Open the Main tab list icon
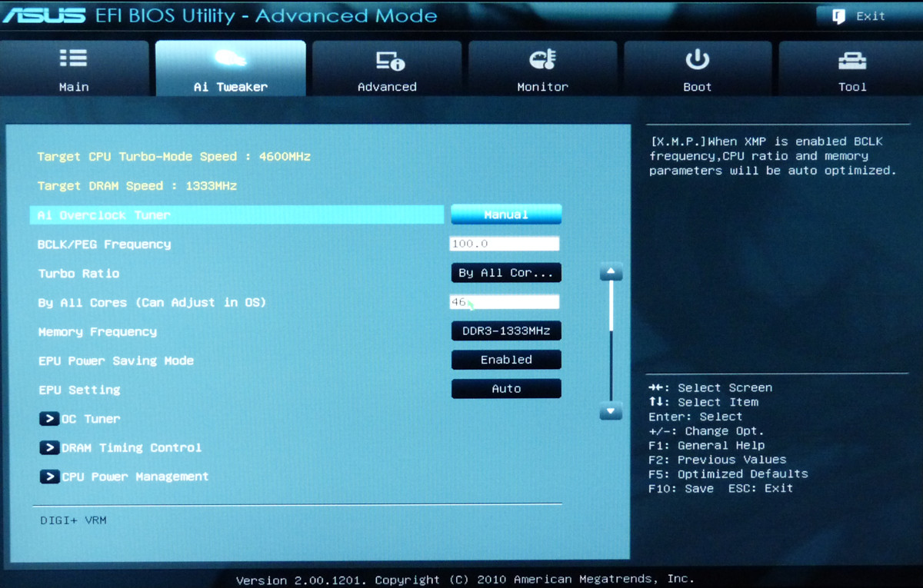Screen dimensions: 923x588 pyautogui.click(x=73, y=59)
